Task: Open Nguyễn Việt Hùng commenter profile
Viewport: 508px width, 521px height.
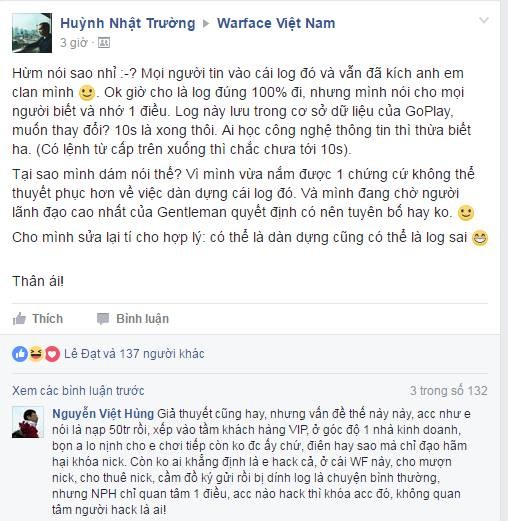Action: point(103,414)
